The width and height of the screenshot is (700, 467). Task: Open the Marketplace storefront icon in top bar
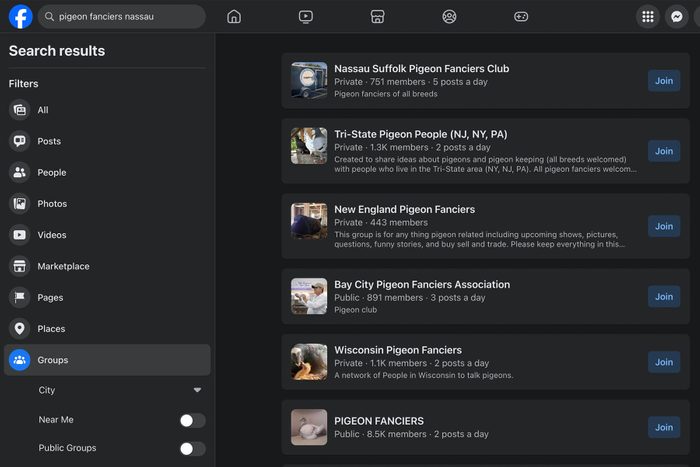[378, 16]
